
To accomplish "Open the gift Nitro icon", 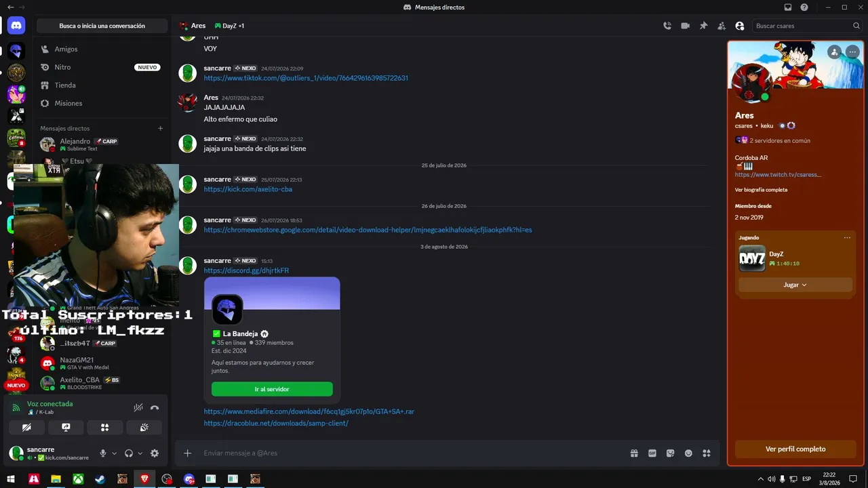I will [634, 453].
